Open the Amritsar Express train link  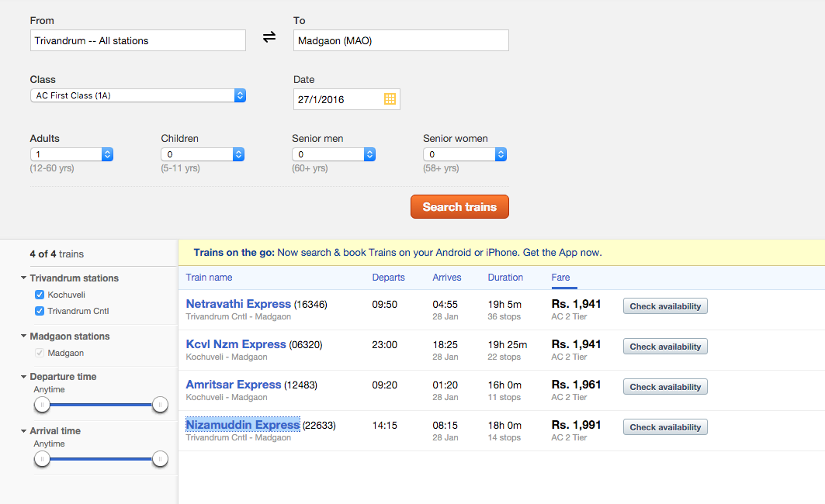233,385
